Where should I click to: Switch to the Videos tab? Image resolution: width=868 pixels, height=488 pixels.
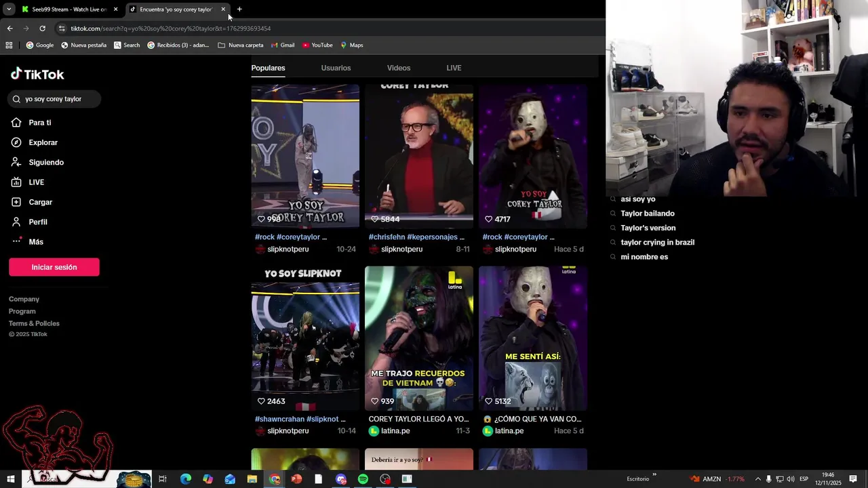pos(399,68)
